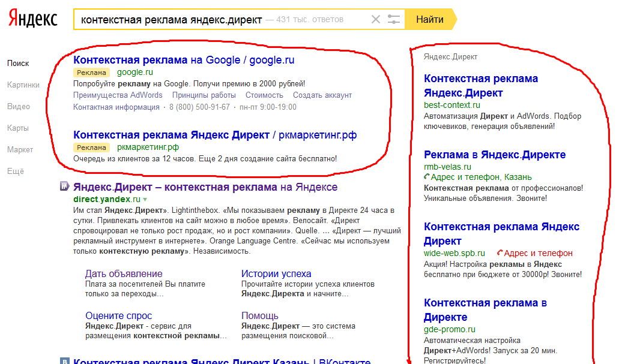
Task: Open the Контекстная реклама в Директе ad
Action: pyautogui.click(x=486, y=309)
